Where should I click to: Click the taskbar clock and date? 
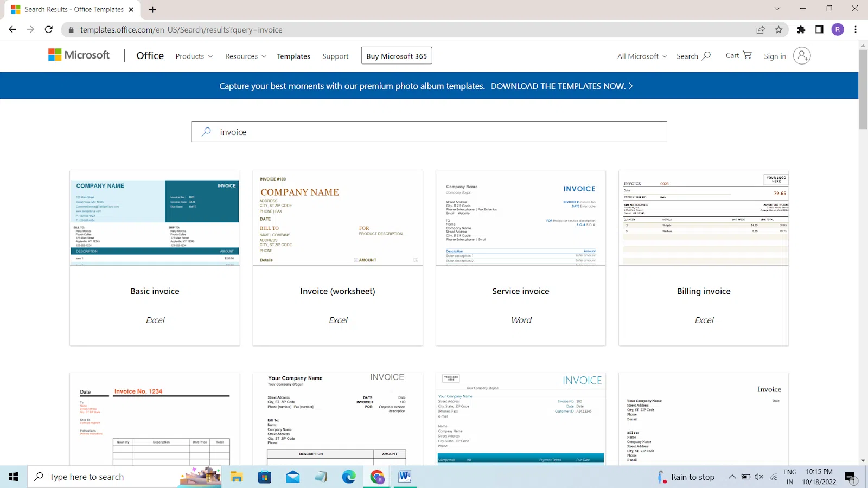click(819, 477)
